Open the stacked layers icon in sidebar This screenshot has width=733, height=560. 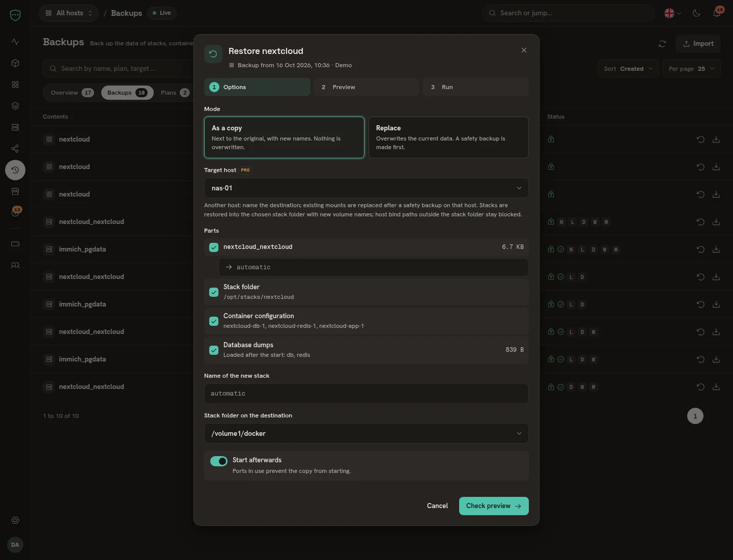pyautogui.click(x=15, y=106)
